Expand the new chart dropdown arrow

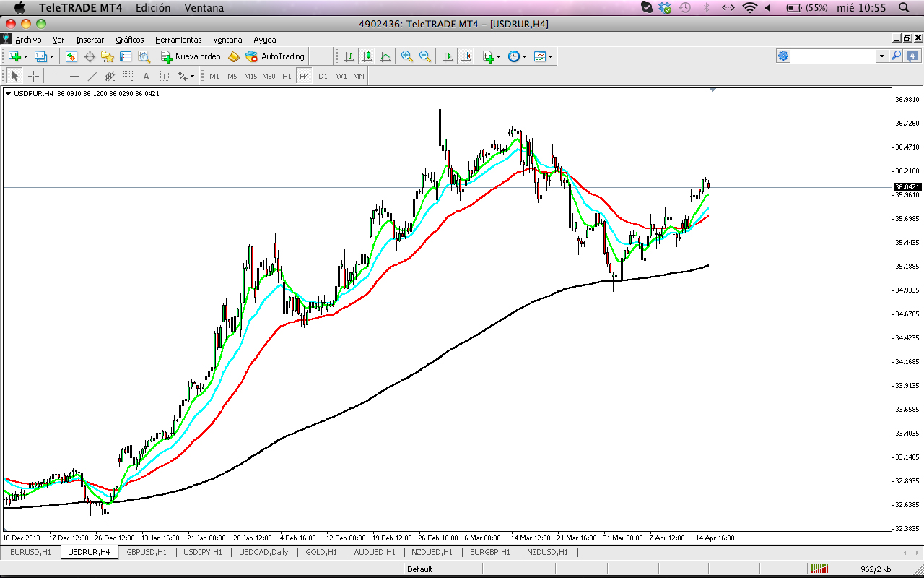pos(25,56)
